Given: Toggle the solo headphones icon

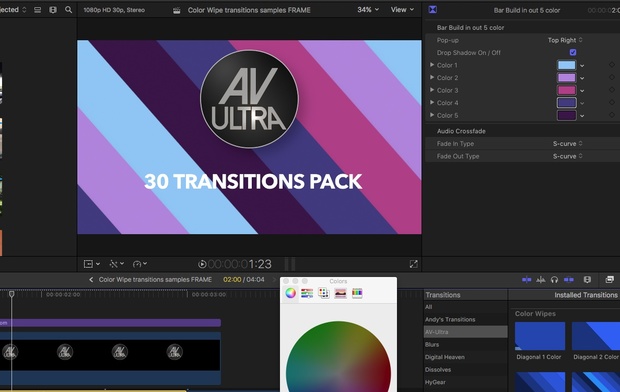Looking at the screenshot, I should click(x=554, y=280).
